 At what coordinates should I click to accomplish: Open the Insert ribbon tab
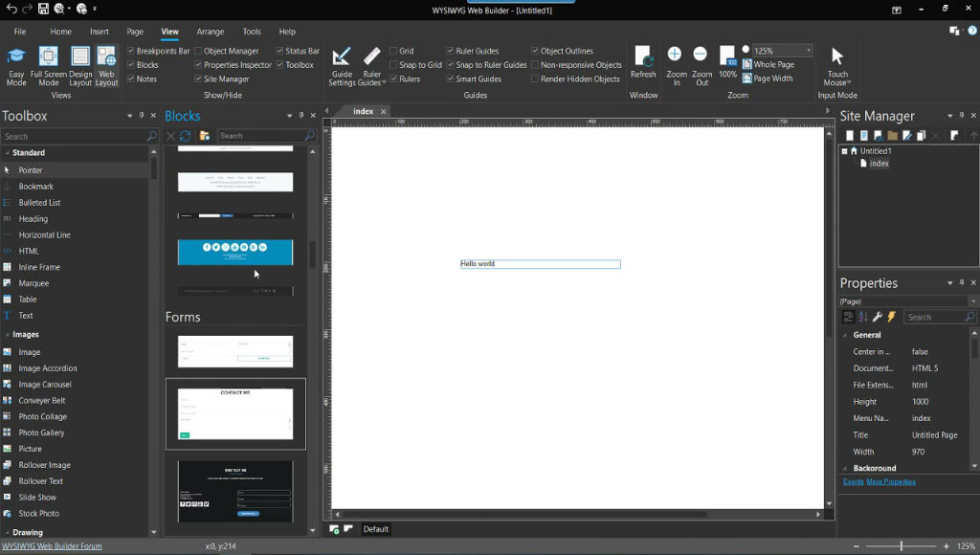point(99,32)
